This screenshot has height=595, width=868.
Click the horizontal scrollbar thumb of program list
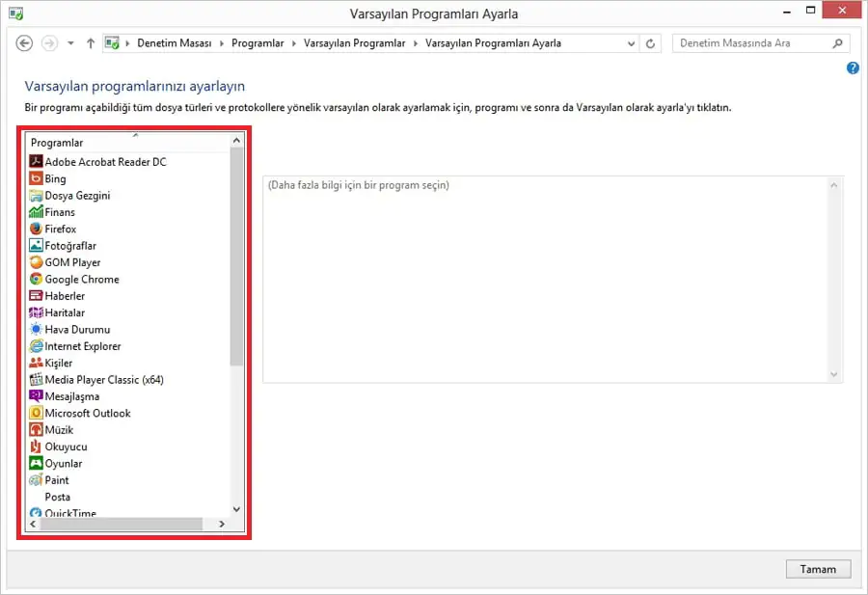[122, 525]
